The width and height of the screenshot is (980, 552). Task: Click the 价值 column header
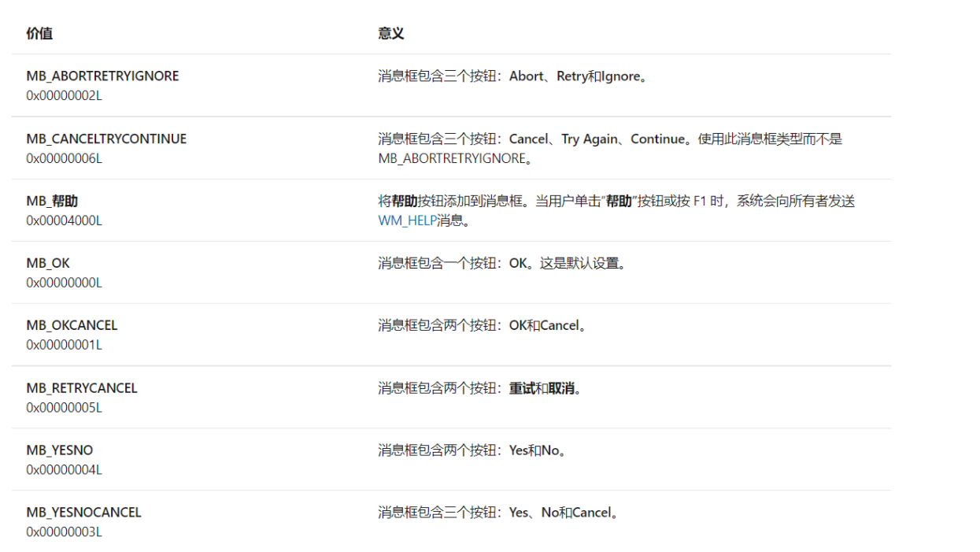39,34
